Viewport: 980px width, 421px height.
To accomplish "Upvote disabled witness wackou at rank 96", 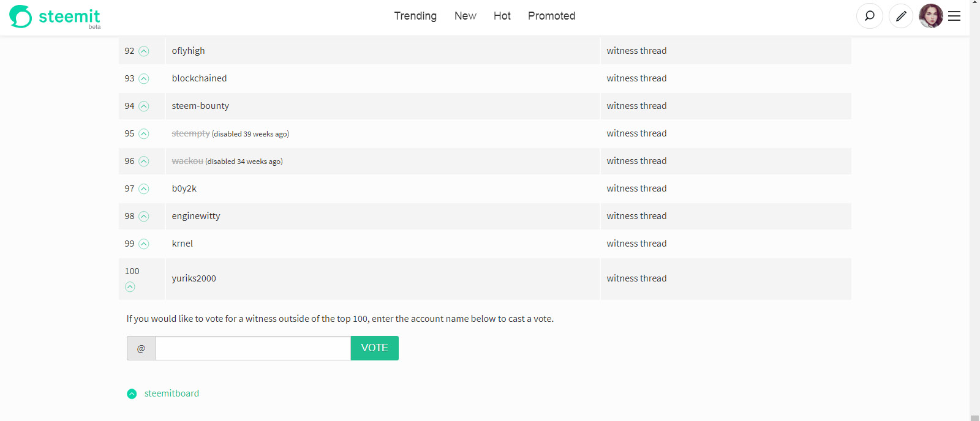I will [x=144, y=162].
